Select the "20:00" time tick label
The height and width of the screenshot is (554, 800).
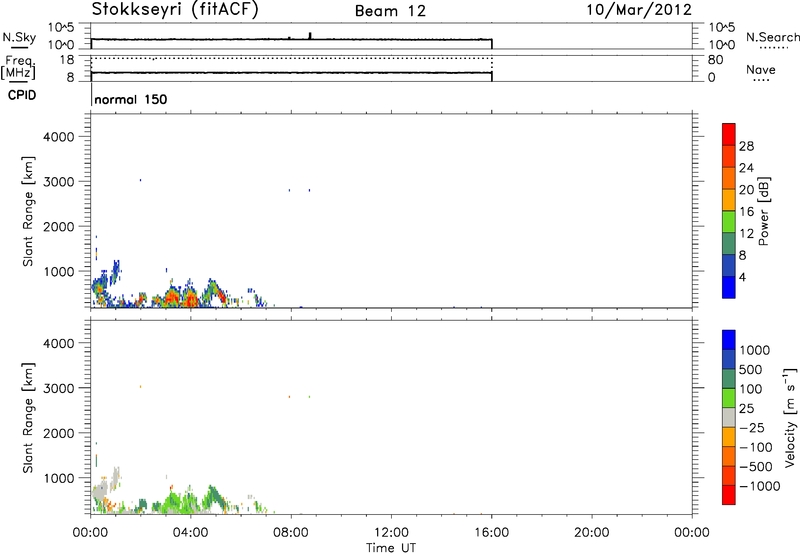tap(592, 533)
